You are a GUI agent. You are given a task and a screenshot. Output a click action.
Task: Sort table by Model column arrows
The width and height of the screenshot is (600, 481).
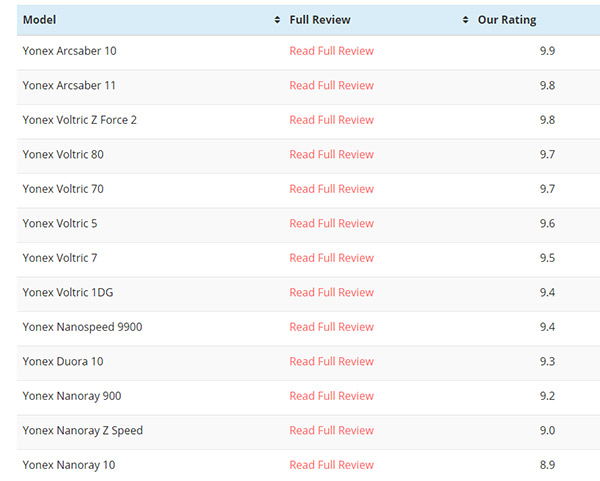click(277, 20)
